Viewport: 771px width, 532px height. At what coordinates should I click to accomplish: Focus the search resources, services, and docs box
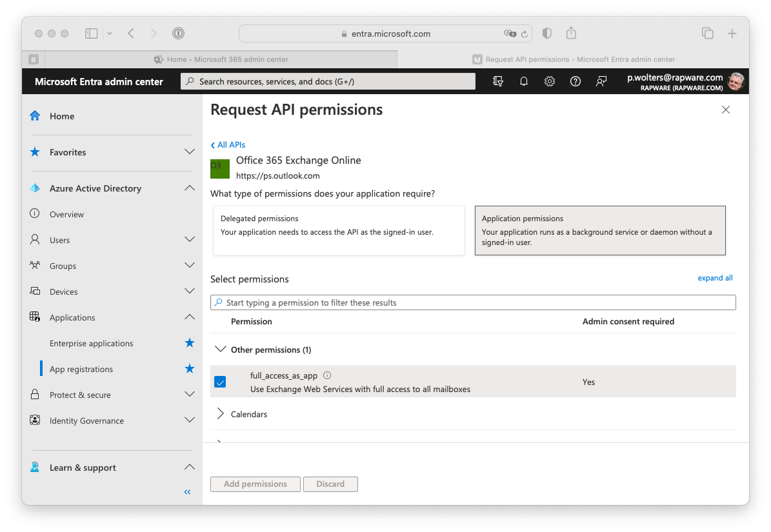tap(328, 81)
